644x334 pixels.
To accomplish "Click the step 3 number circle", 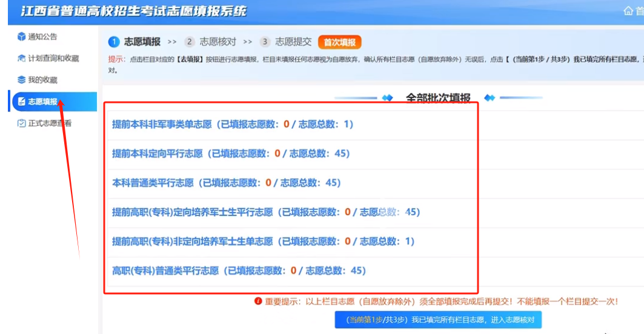I will [x=265, y=42].
